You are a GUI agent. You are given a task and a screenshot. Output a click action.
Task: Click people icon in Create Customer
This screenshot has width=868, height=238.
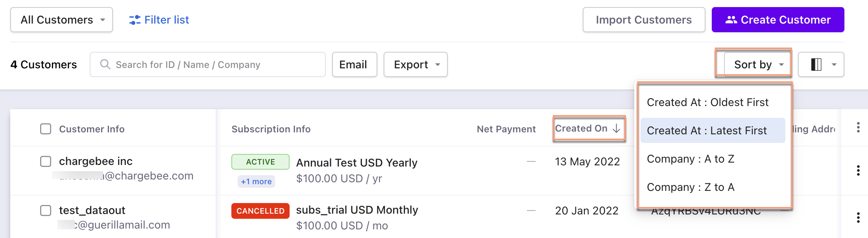point(731,20)
